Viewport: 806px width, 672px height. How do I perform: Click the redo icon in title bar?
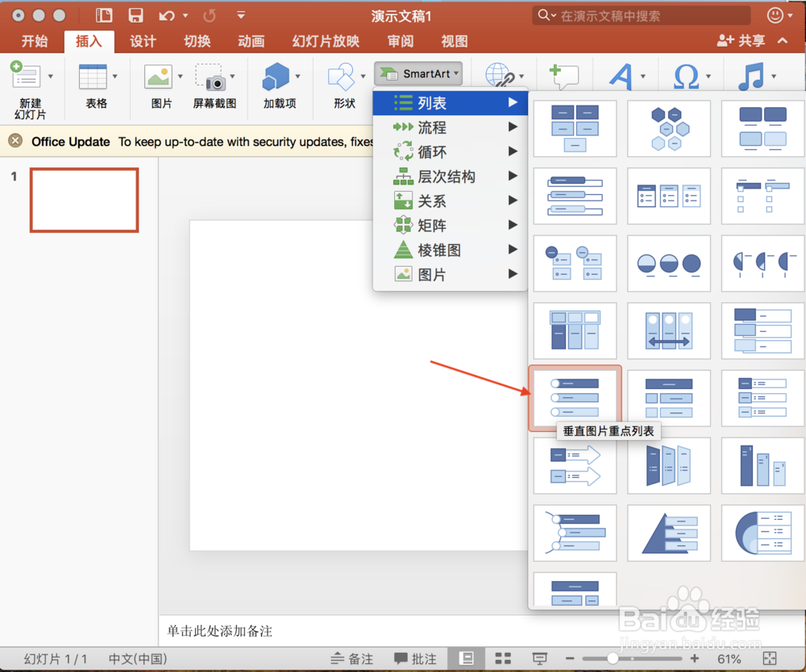pos(210,16)
